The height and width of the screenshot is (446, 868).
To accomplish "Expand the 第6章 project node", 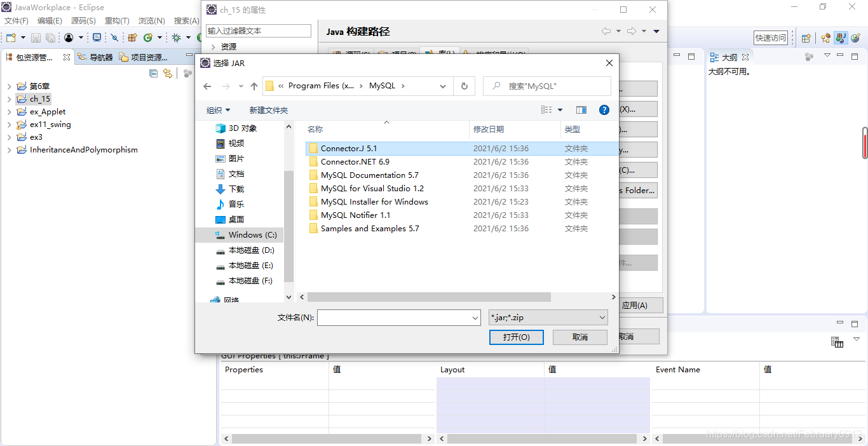I will coord(9,86).
